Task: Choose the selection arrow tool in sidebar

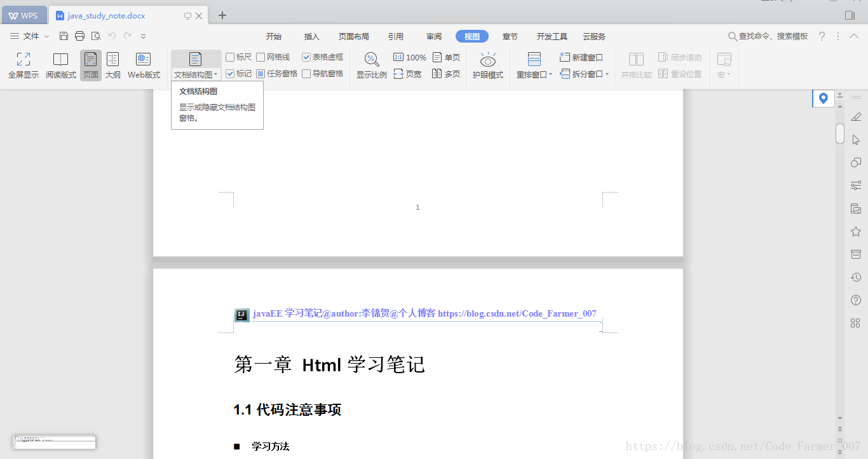Action: [x=856, y=139]
